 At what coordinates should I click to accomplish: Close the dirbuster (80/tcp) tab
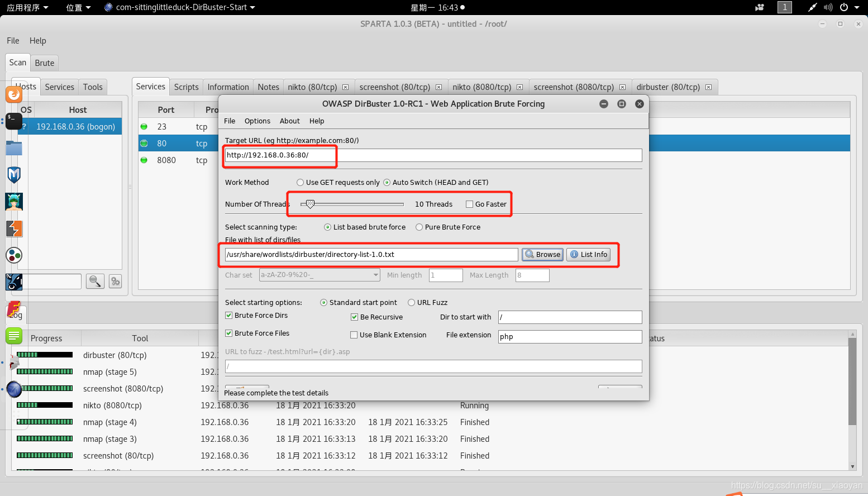tap(709, 87)
